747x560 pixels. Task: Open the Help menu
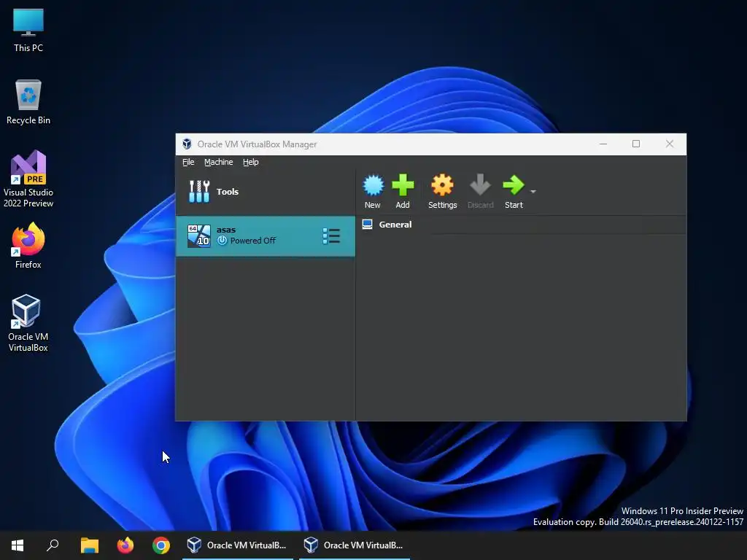coord(251,162)
